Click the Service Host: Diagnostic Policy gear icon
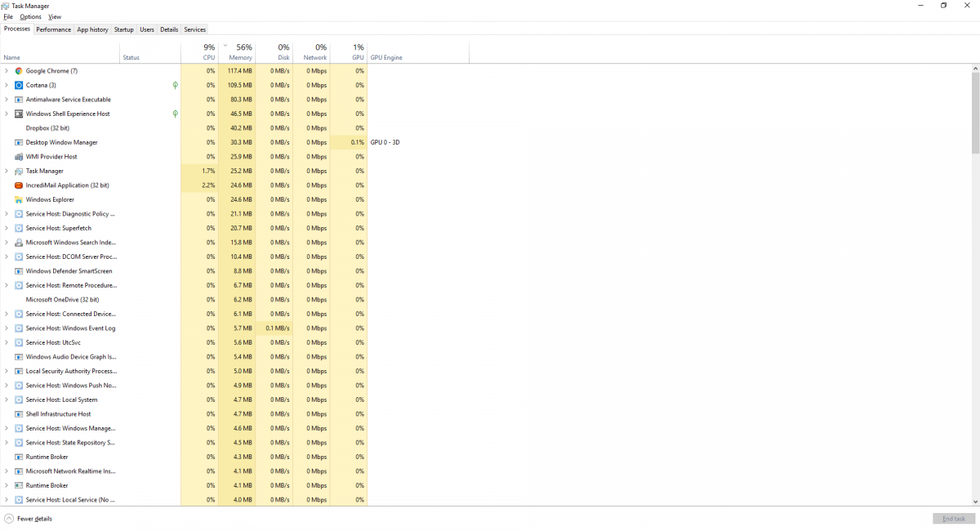The image size is (980, 531). point(19,214)
